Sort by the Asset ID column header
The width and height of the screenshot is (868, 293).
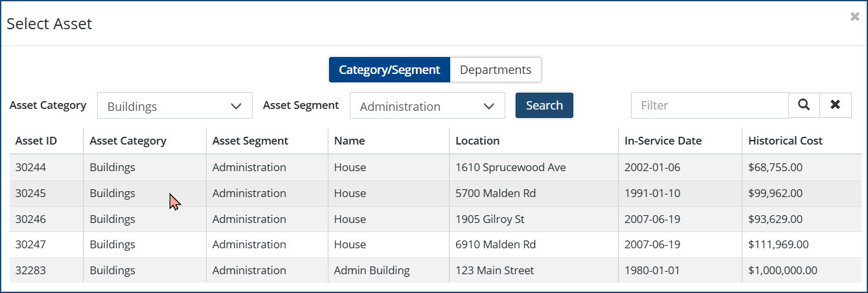[x=36, y=141]
